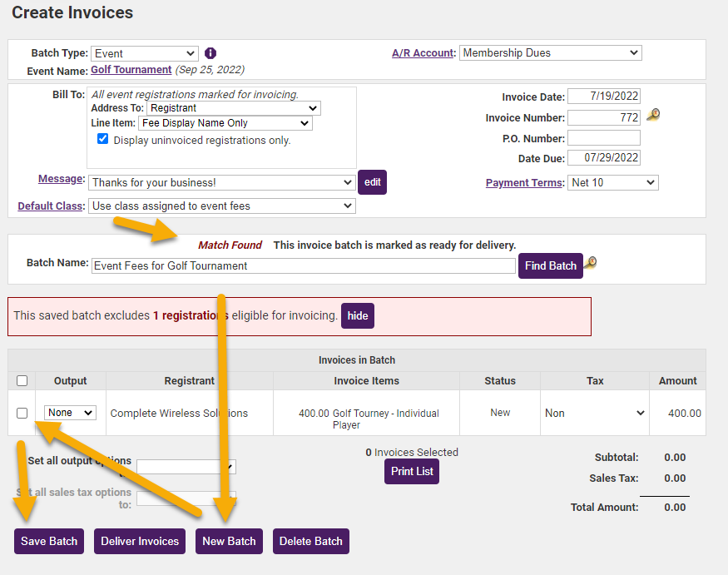This screenshot has height=575, width=728.
Task: Expand the A/R Account dropdown
Action: coord(549,53)
